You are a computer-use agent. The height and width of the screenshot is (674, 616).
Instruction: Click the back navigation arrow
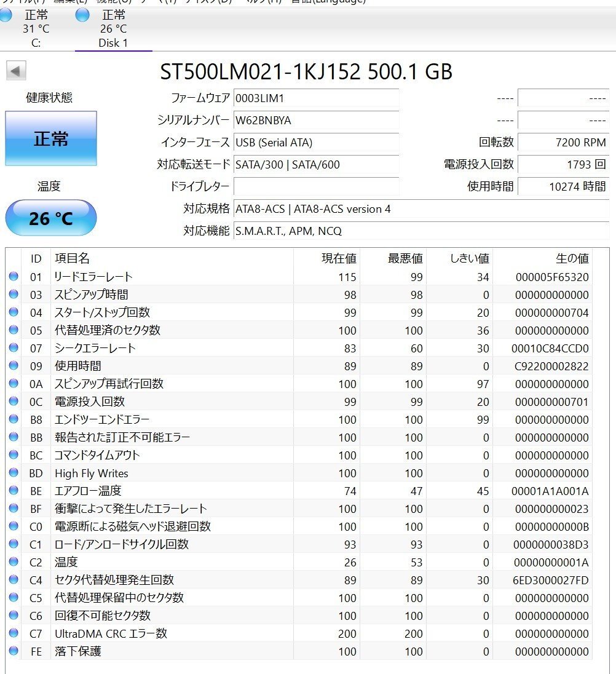point(16,71)
